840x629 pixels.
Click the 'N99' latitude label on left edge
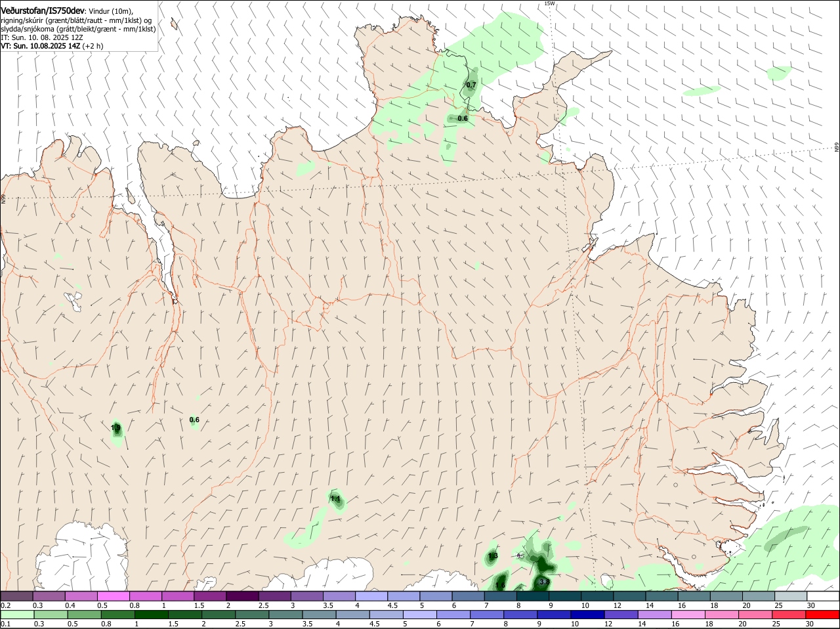(x=3, y=198)
